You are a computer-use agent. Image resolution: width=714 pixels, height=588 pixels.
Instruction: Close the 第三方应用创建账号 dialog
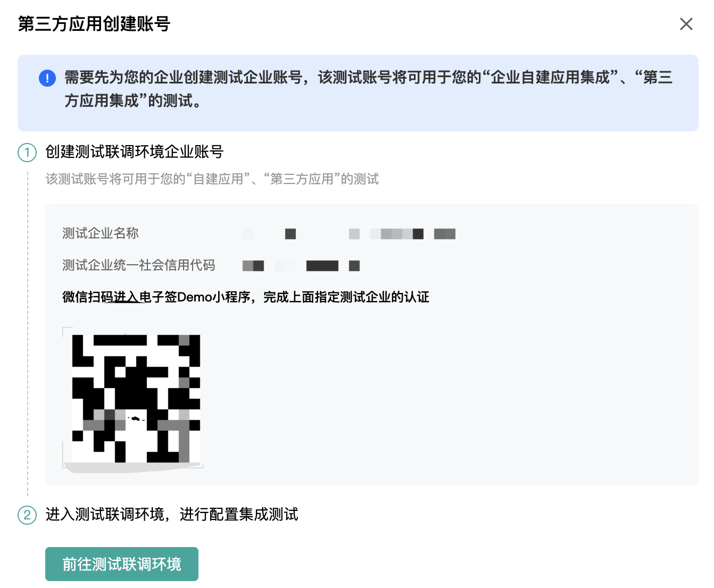(x=686, y=24)
